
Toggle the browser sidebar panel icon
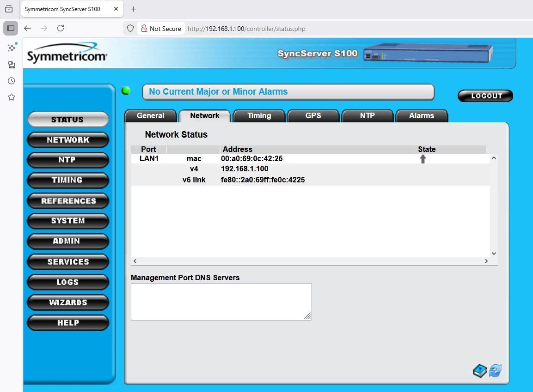[11, 28]
